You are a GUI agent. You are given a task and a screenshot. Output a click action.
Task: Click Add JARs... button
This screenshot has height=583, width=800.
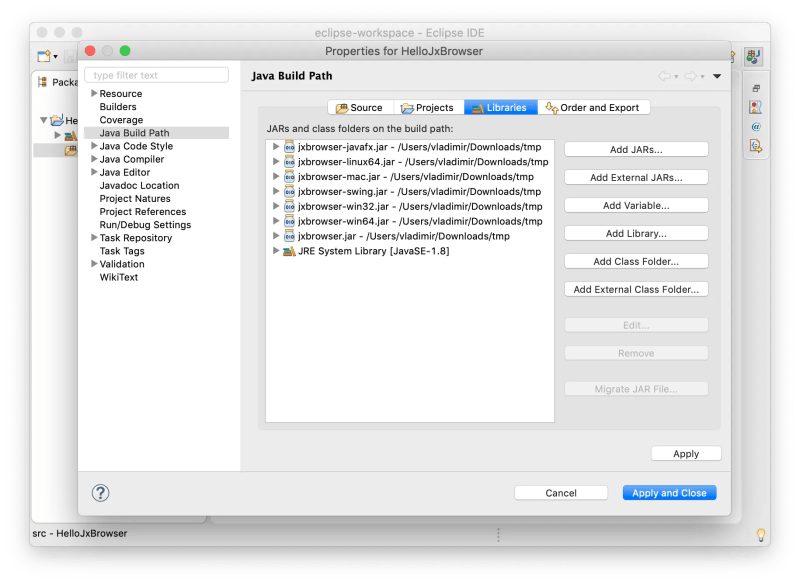[636, 149]
